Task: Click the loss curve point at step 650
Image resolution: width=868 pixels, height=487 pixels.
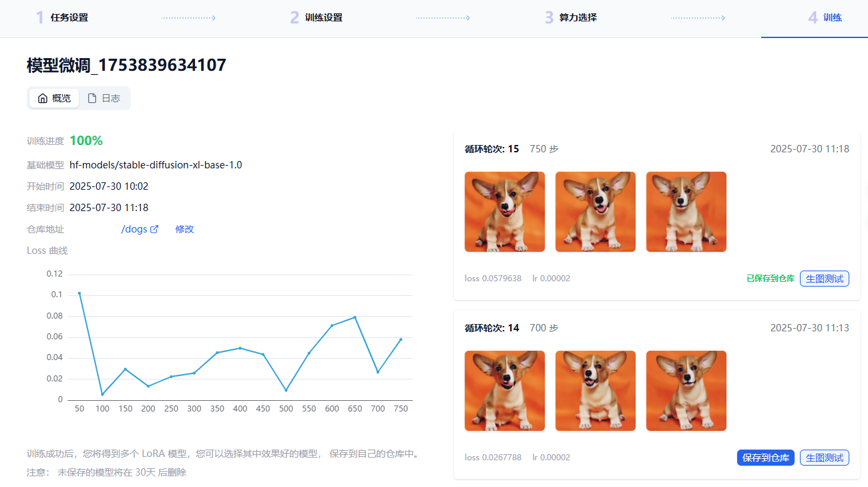Action: pos(355,317)
